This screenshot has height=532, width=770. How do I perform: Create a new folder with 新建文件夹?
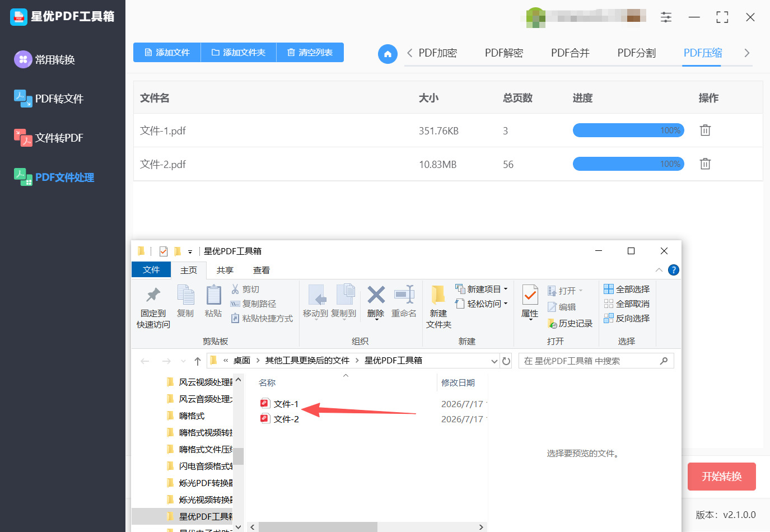(438, 307)
